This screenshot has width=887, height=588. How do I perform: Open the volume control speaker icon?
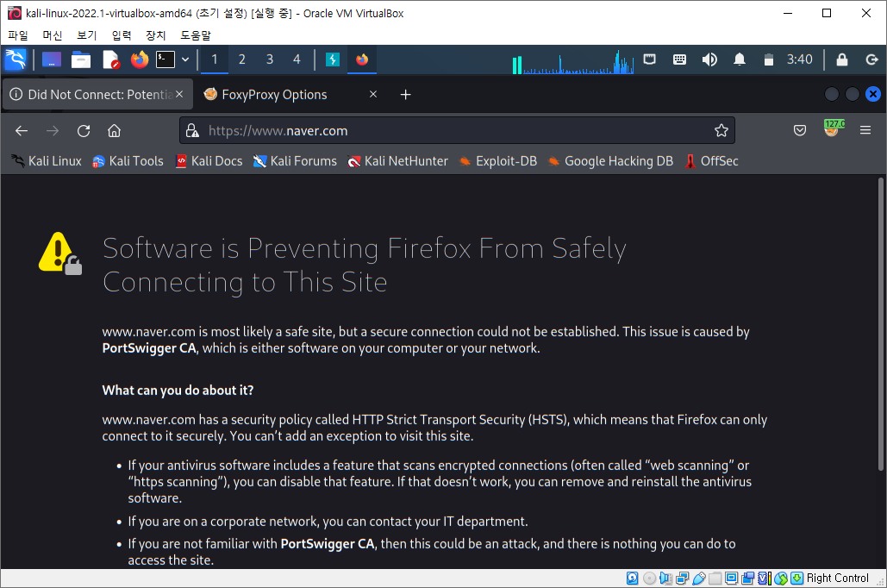[709, 59]
